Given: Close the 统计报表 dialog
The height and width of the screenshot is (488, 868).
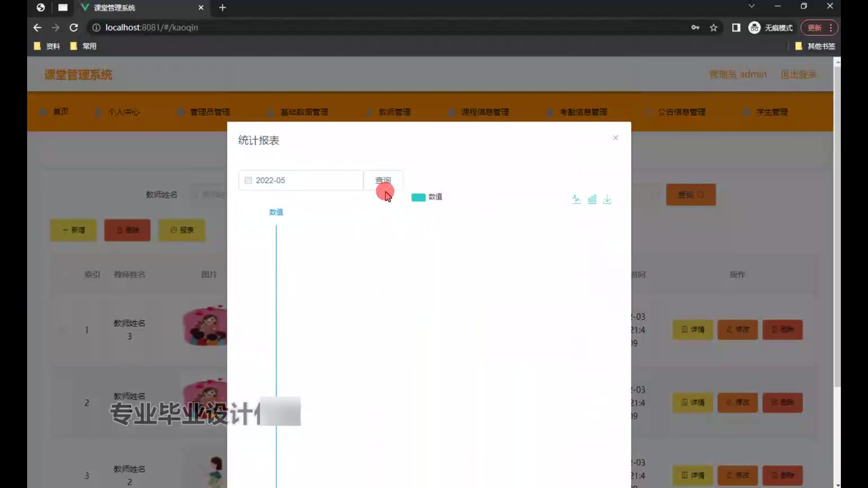Looking at the screenshot, I should point(615,138).
